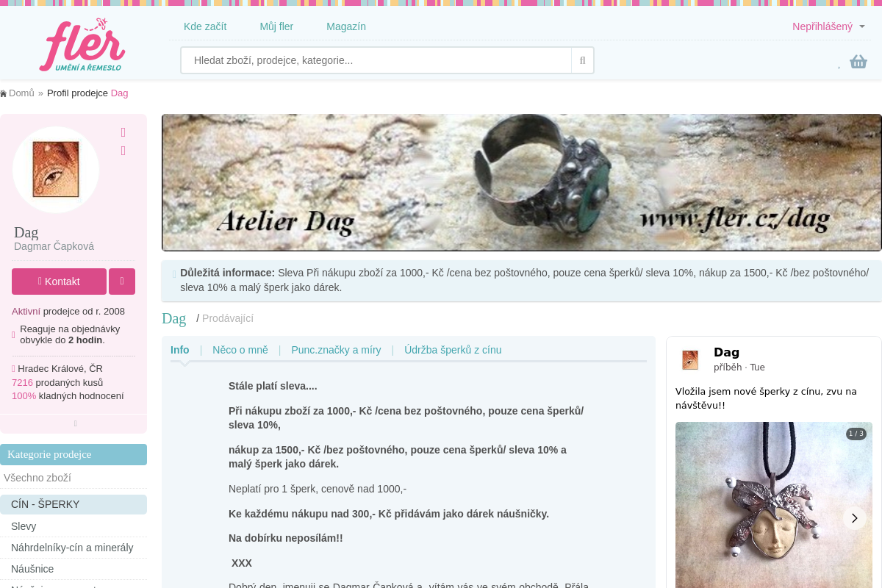
Task: Click the Fler logo
Action: 82,45
